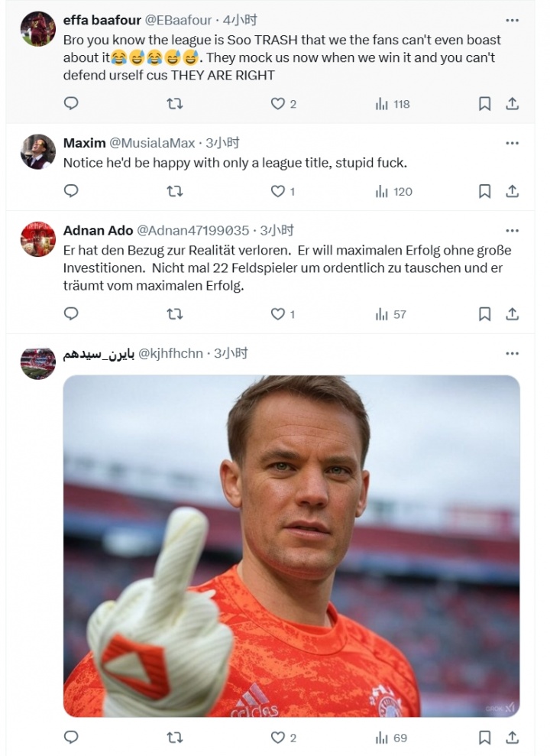
Task: Reply to effa baafour's tweet
Action: click(71, 104)
